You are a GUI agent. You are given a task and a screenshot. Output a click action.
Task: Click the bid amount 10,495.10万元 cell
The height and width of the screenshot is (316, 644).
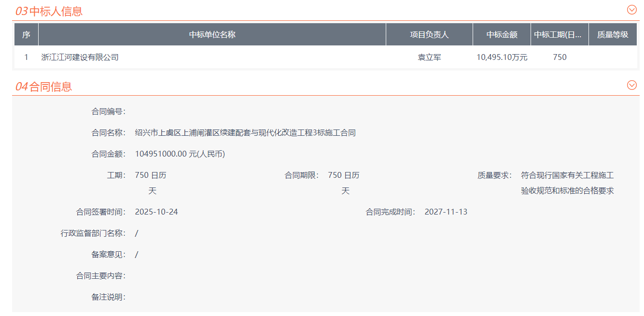[502, 57]
